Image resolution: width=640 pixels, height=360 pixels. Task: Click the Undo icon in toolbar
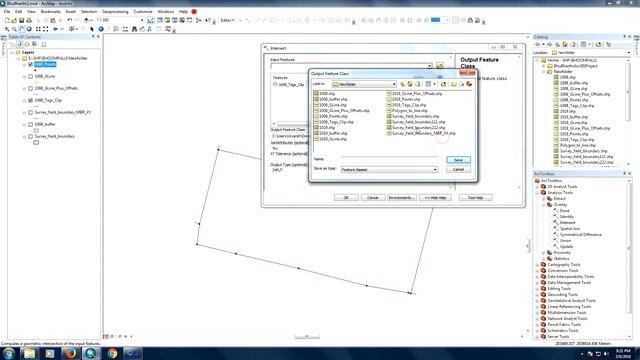click(x=70, y=20)
